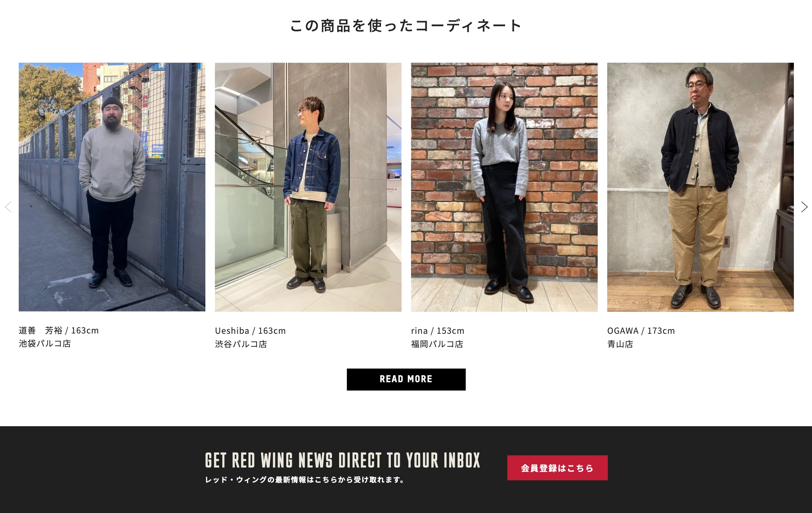Viewport: 812px width, 513px height.
Task: Click the next carousel arrow
Action: [804, 207]
